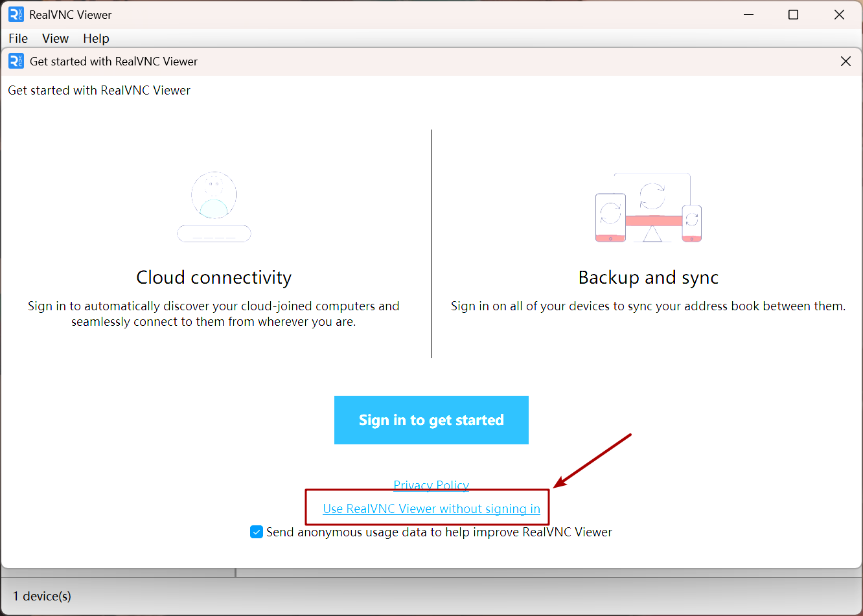The image size is (863, 616).
Task: Select the Cloud connectivity heading
Action: pos(214,277)
